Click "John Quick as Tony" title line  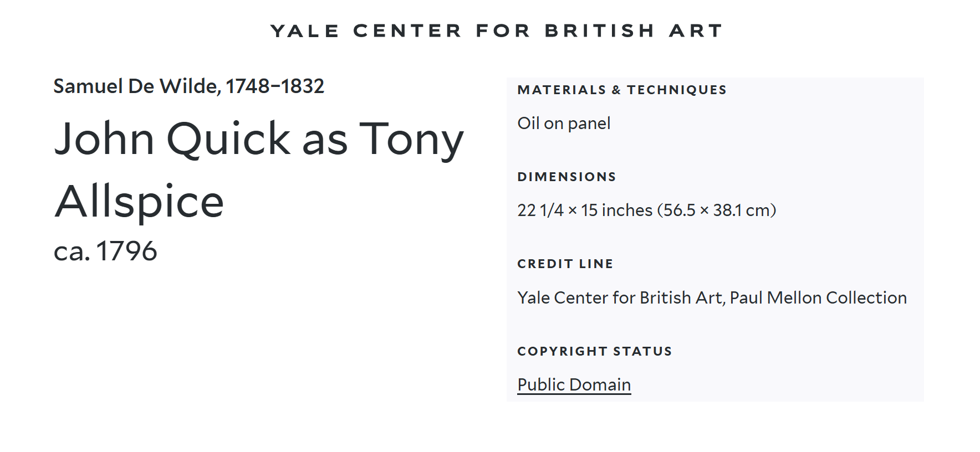(258, 138)
